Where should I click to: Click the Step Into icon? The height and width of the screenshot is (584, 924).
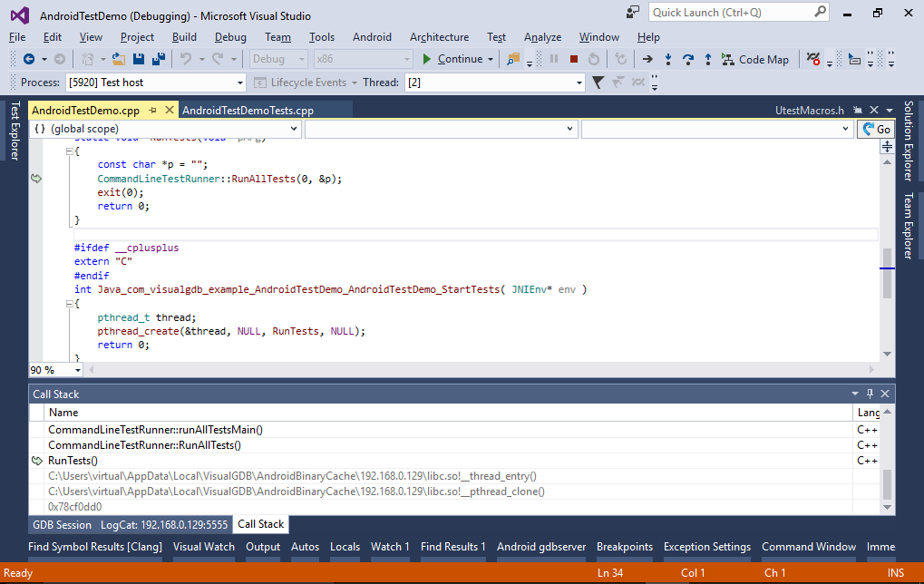click(x=667, y=59)
